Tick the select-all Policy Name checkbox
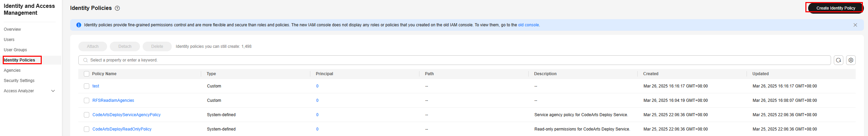 (x=87, y=74)
